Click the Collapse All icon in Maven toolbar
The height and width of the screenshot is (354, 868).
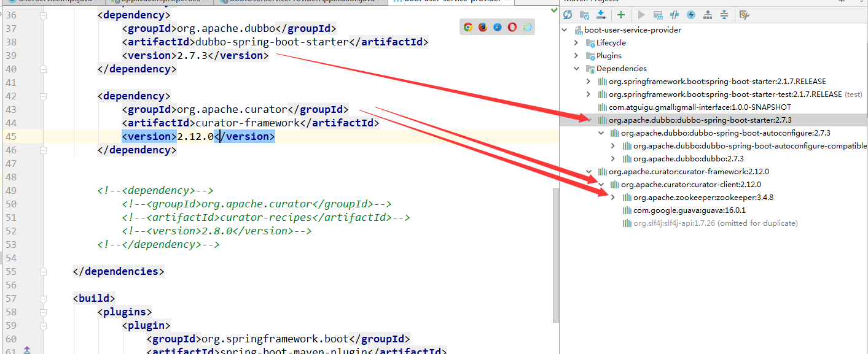(x=724, y=15)
